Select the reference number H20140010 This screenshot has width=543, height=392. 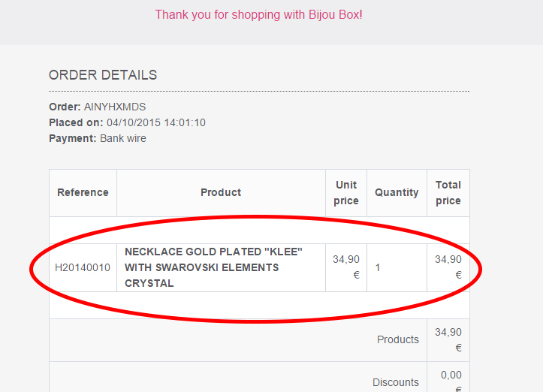83,267
